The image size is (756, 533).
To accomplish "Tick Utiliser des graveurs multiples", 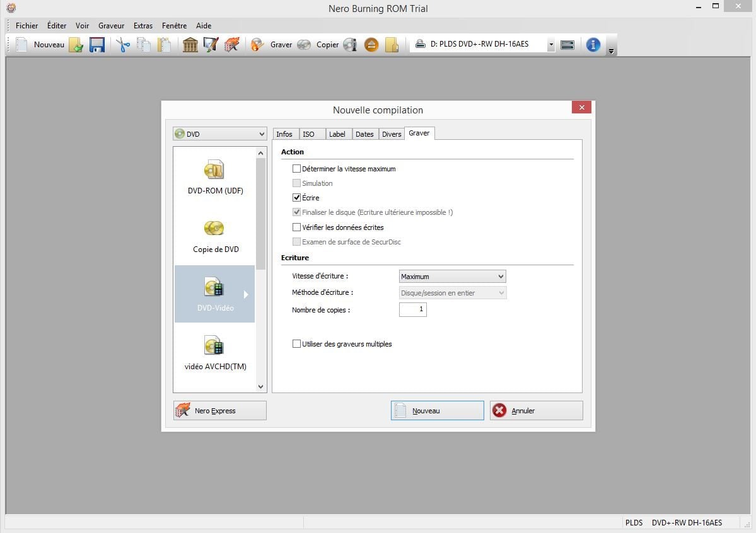I will (x=296, y=344).
